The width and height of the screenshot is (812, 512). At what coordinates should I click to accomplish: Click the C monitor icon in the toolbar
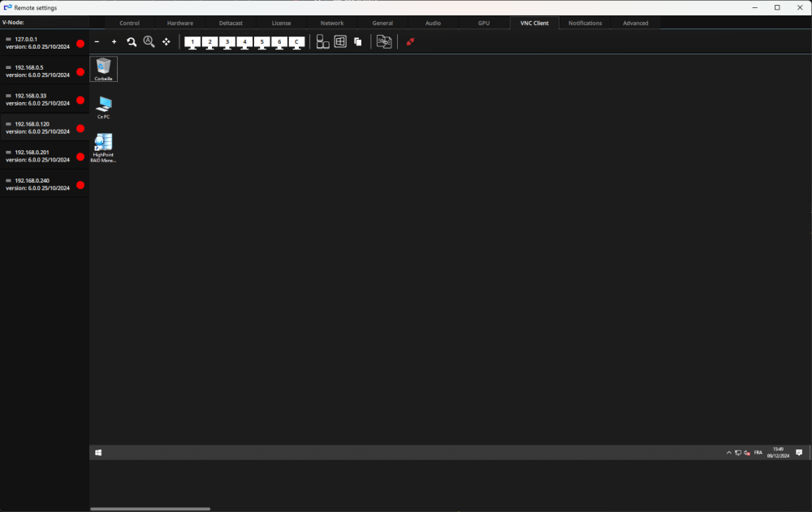tap(296, 41)
